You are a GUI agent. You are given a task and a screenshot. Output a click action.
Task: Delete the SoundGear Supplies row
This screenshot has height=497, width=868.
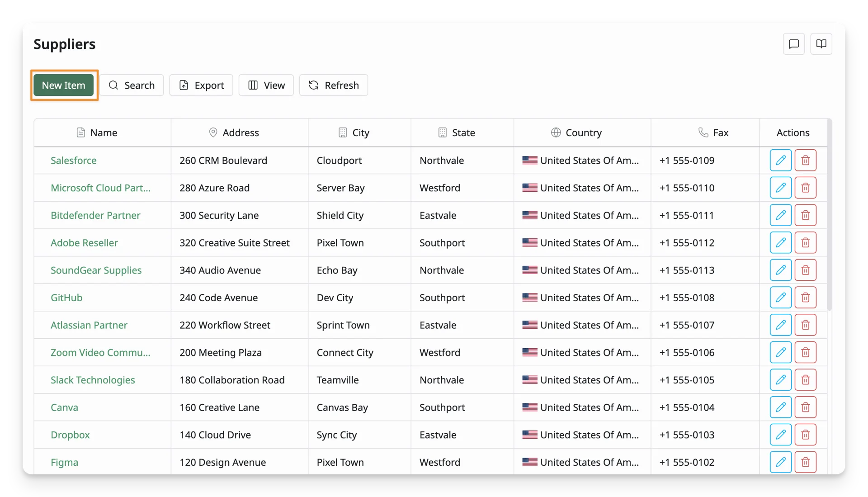(805, 270)
